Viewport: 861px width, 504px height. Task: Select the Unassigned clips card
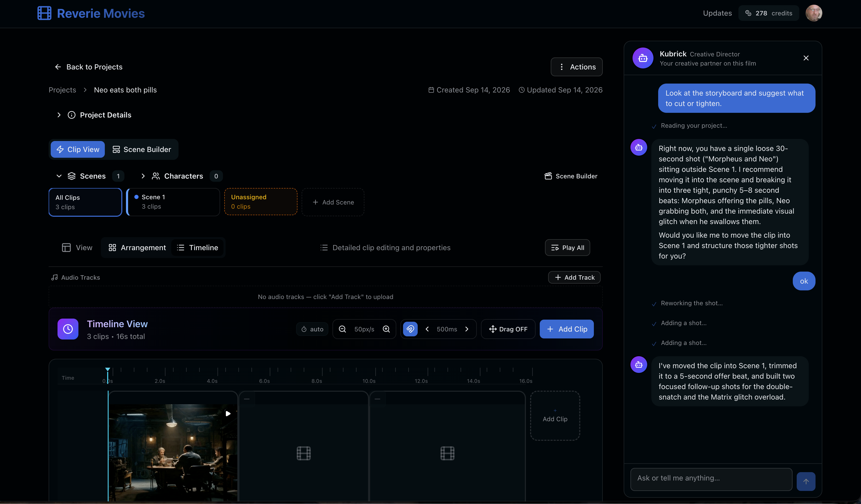point(261,202)
